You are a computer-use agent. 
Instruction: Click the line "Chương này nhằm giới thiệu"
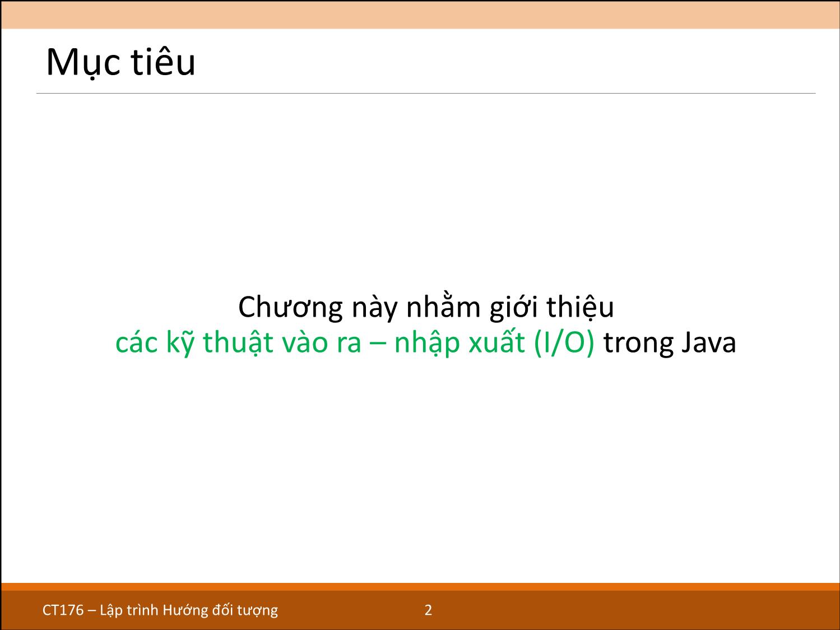point(426,307)
